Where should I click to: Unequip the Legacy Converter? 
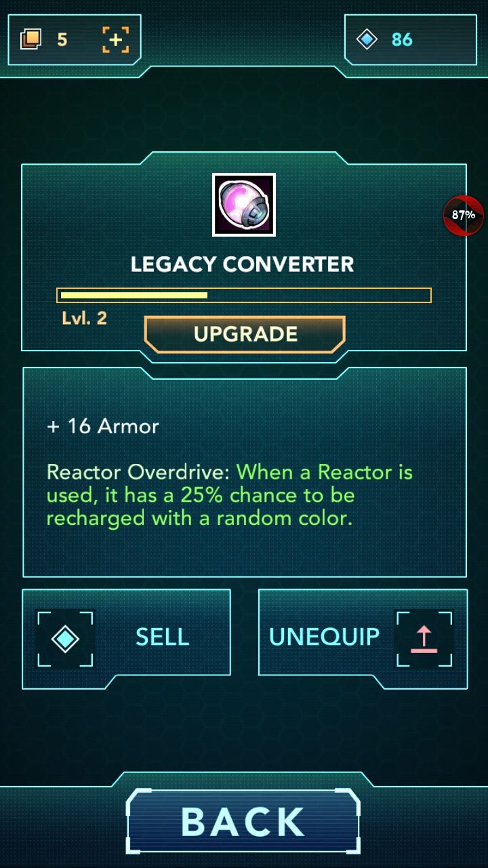363,637
